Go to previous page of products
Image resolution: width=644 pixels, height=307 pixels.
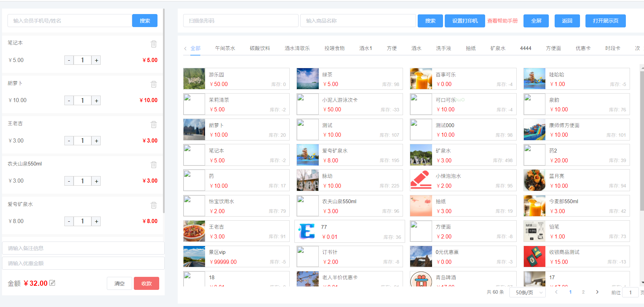(556, 292)
